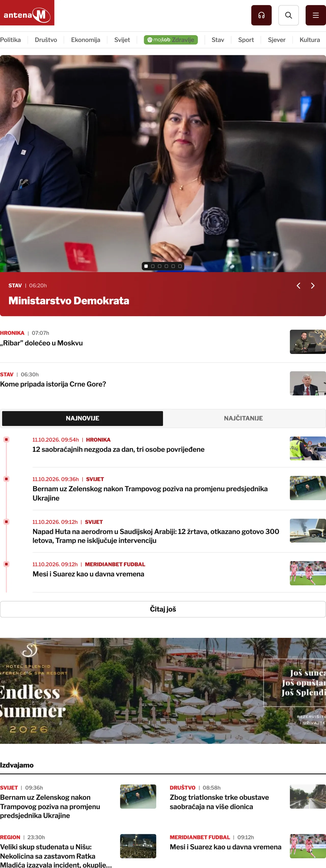
Task: Open article Kome pripada istorija Crne Gore?
Action: (x=53, y=384)
